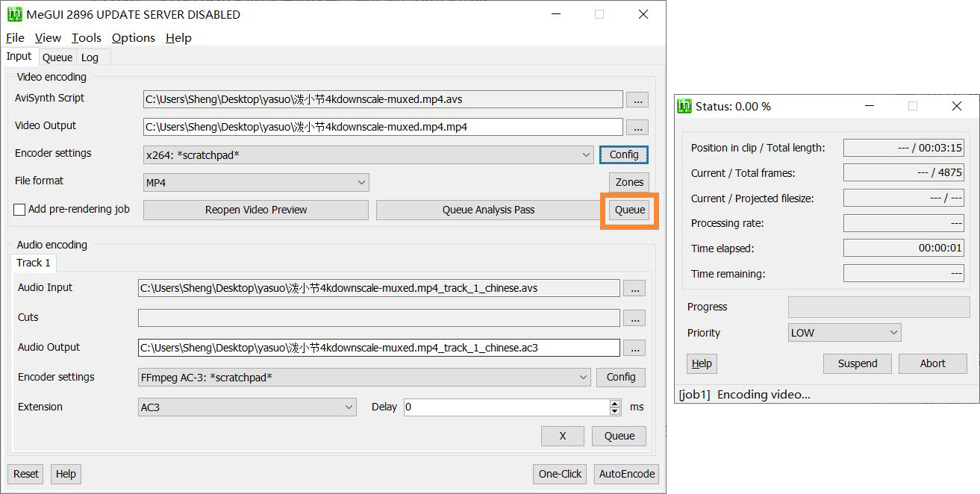The height and width of the screenshot is (494, 980).
Task: Click the Video Output path field
Action: click(383, 127)
